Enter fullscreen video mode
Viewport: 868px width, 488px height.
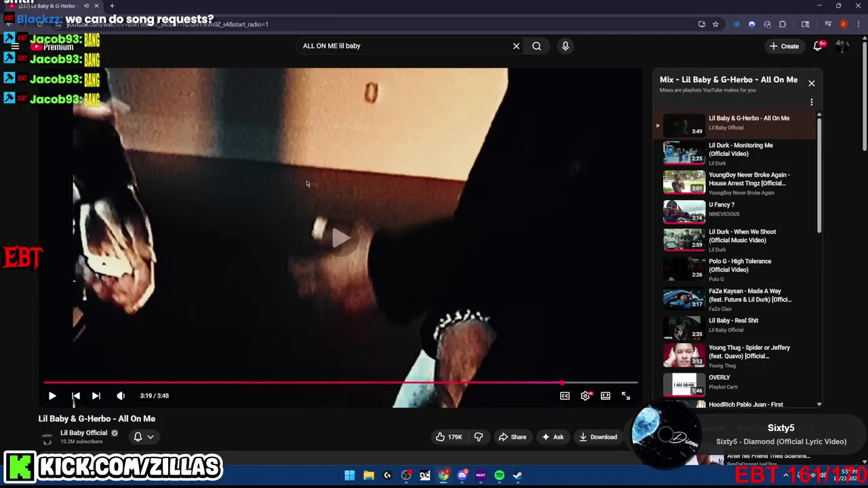626,396
